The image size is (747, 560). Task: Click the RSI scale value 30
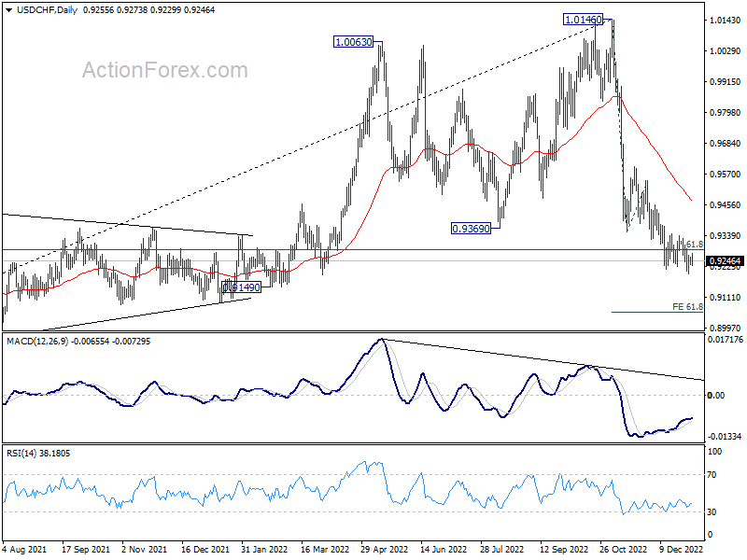tap(712, 511)
